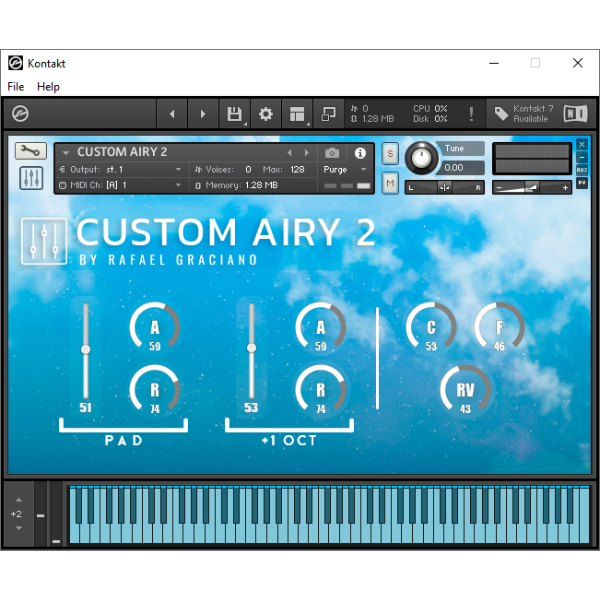Image resolution: width=600 pixels, height=600 pixels.
Task: Mute the instrument with M button
Action: click(x=390, y=183)
